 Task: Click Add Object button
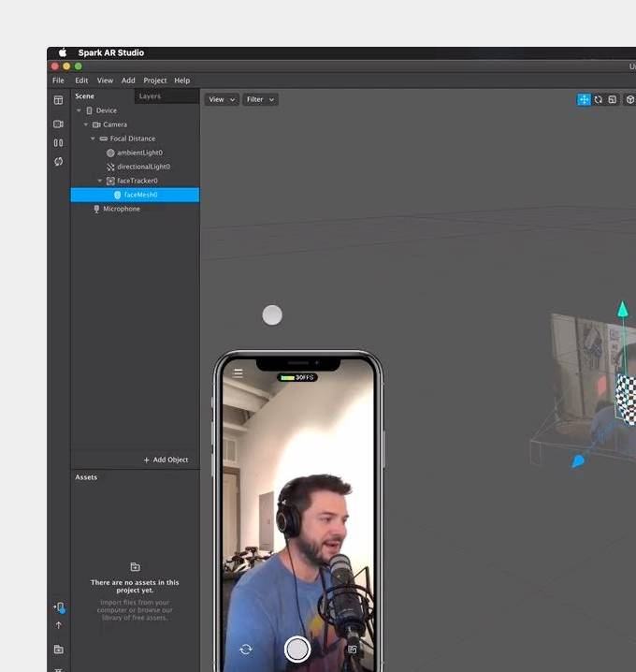click(x=166, y=460)
